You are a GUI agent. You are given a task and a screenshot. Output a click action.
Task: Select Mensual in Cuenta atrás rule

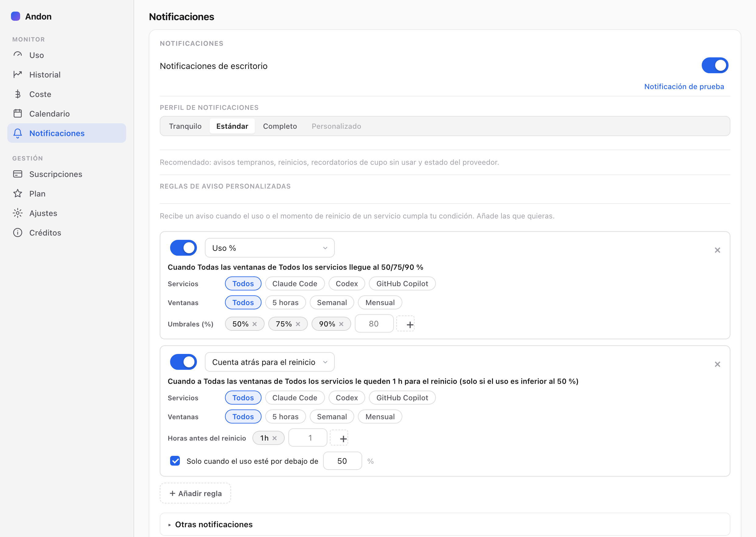click(380, 416)
